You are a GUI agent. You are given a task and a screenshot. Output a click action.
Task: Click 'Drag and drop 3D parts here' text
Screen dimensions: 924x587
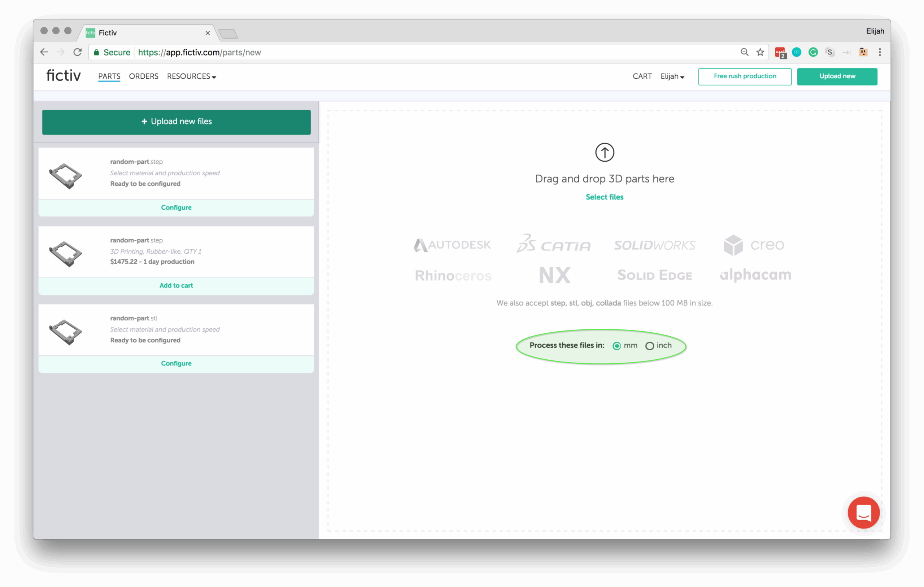point(604,179)
